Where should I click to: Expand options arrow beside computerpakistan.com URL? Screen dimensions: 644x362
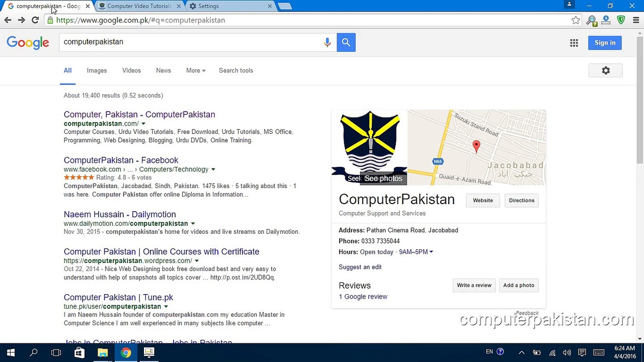143,124
